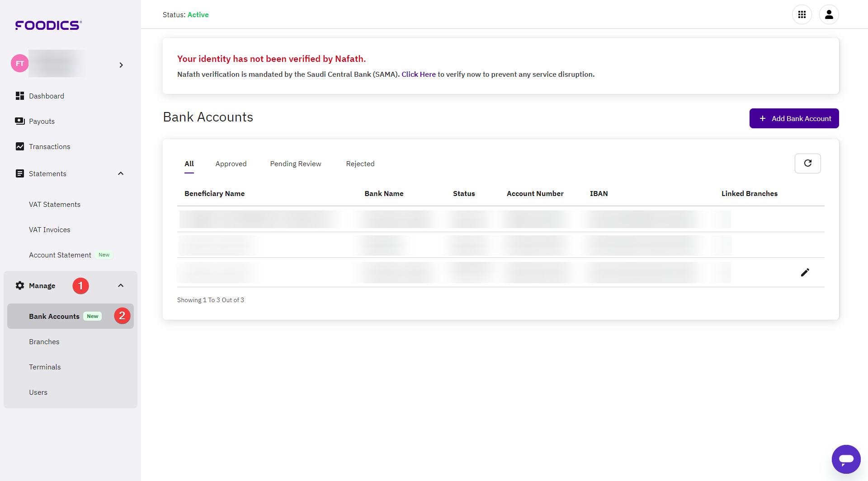This screenshot has width=868, height=481.
Task: Select the Manage gear icon
Action: click(x=19, y=285)
